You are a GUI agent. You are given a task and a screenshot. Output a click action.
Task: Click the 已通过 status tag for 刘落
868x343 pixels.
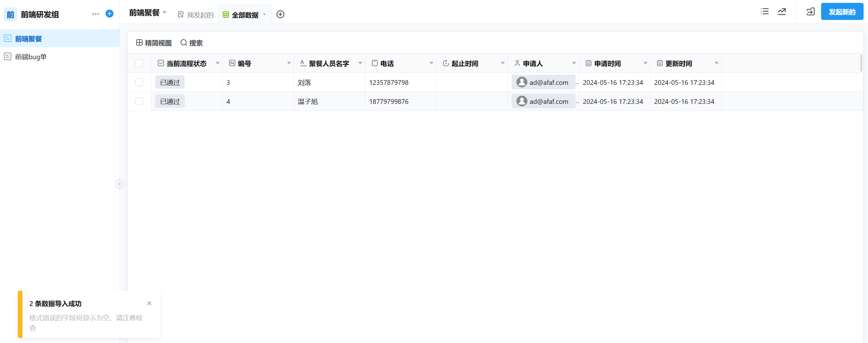[169, 82]
